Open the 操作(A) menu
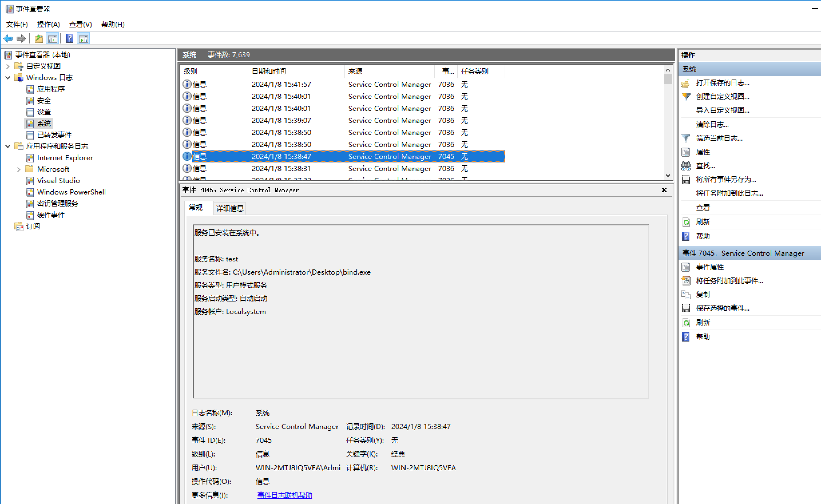Viewport: 821px width, 504px height. click(48, 24)
